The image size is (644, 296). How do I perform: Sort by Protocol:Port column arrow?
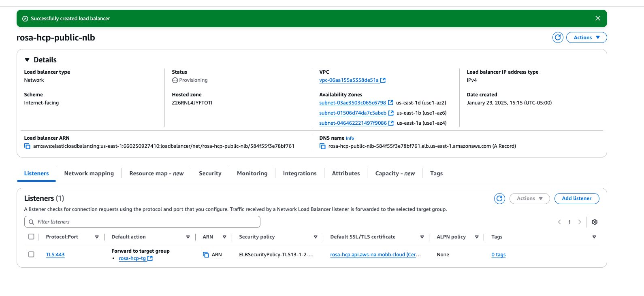tap(97, 237)
